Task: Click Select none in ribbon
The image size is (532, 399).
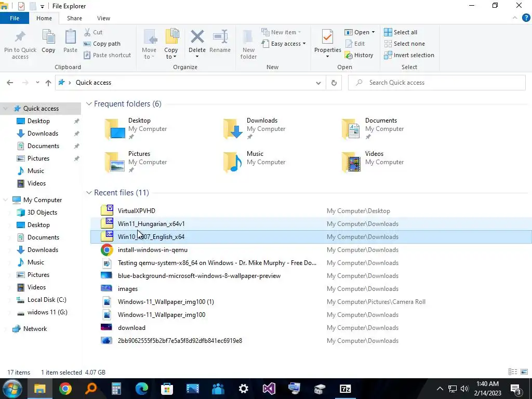Action: [404, 44]
